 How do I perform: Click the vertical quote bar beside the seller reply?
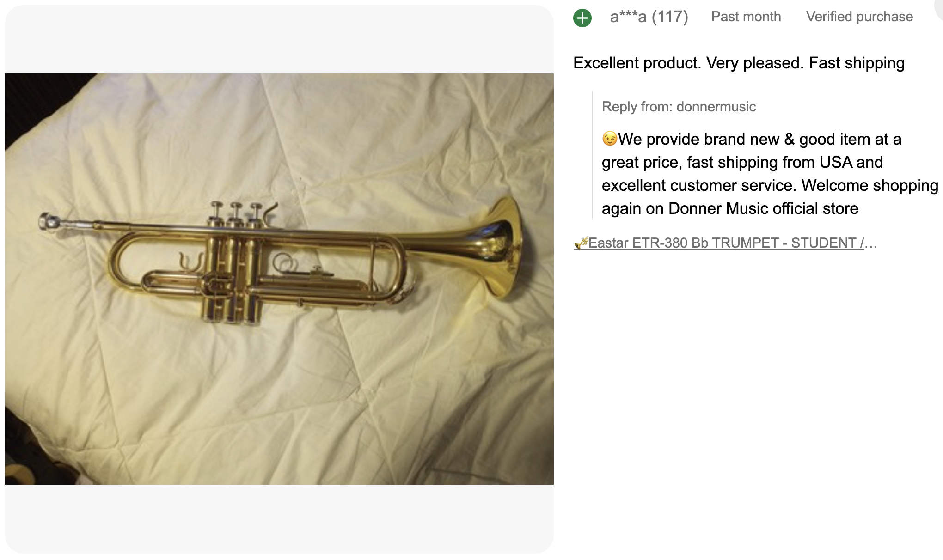point(592,155)
